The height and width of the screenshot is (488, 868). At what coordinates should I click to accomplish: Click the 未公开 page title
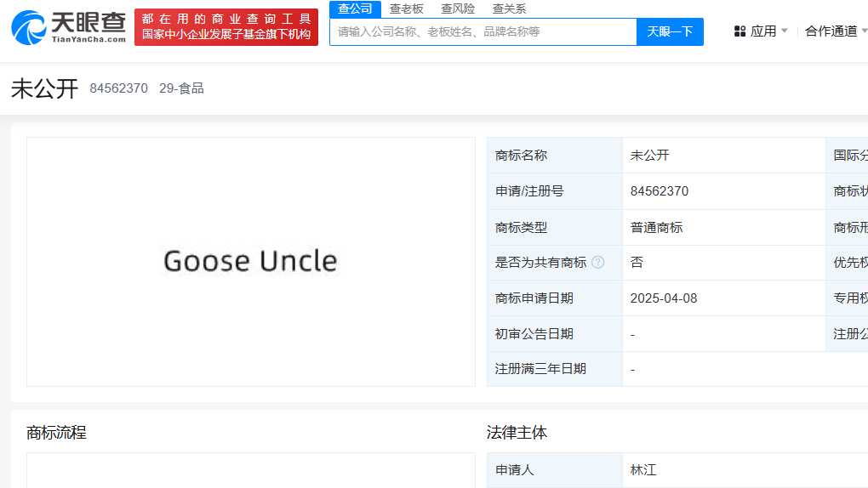click(x=44, y=88)
